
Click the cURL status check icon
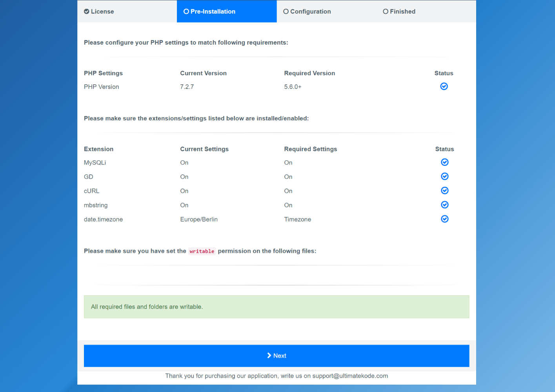(445, 191)
